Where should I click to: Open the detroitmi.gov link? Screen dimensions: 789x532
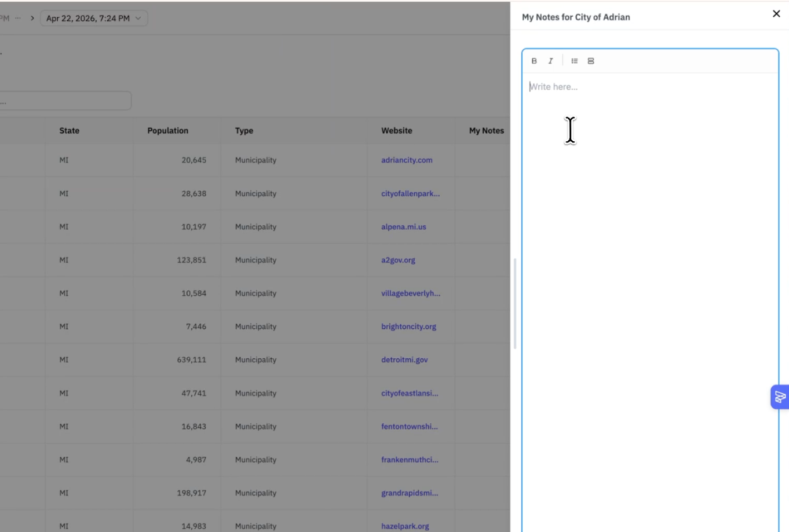click(x=404, y=360)
